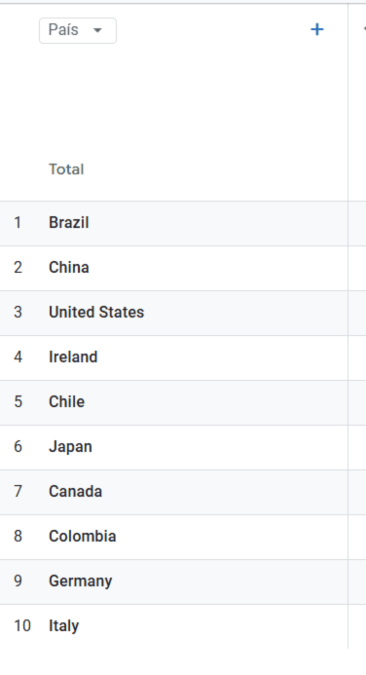Click row number 3 beside United States
Image resolution: width=366 pixels, height=675 pixels.
18,312
